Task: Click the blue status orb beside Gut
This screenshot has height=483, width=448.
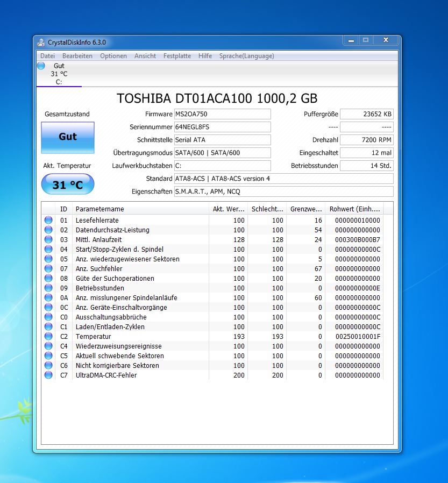Action: pyautogui.click(x=41, y=66)
